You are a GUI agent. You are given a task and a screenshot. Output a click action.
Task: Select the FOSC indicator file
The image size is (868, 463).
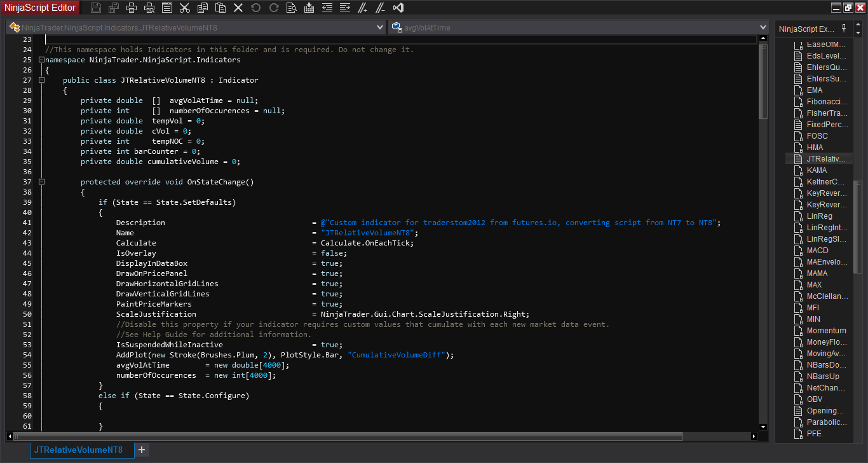[x=811, y=136]
